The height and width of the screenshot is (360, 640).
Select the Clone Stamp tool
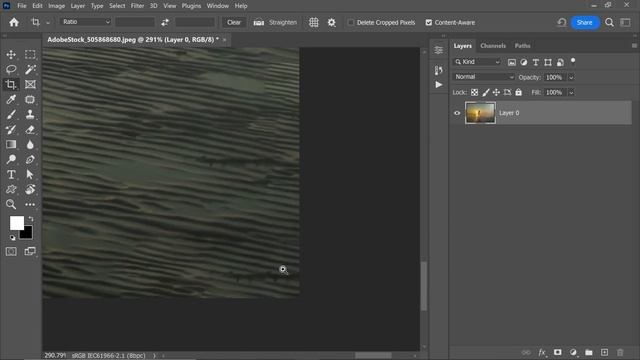tap(30, 115)
